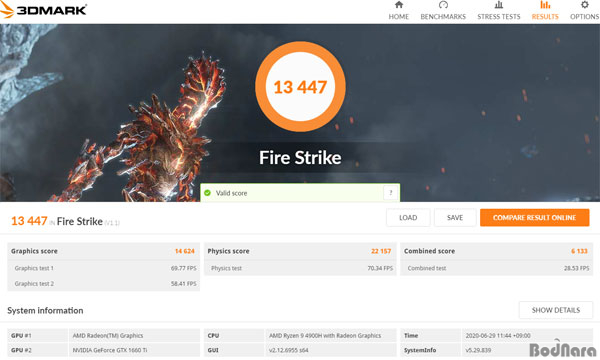This screenshot has width=600, height=360.
Task: Open the Home house icon
Action: (399, 5)
